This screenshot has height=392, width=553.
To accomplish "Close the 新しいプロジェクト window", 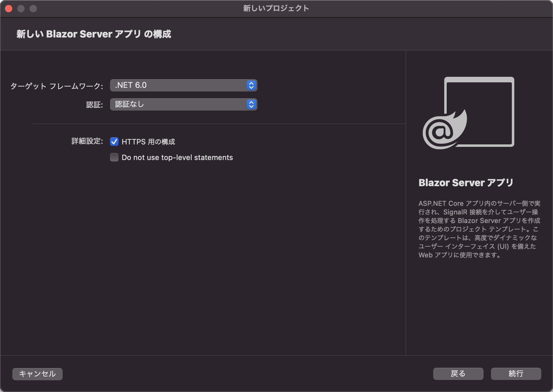I will [x=9, y=9].
